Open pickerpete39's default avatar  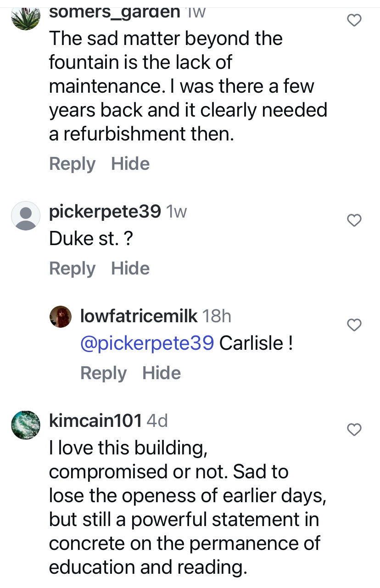coord(26,215)
